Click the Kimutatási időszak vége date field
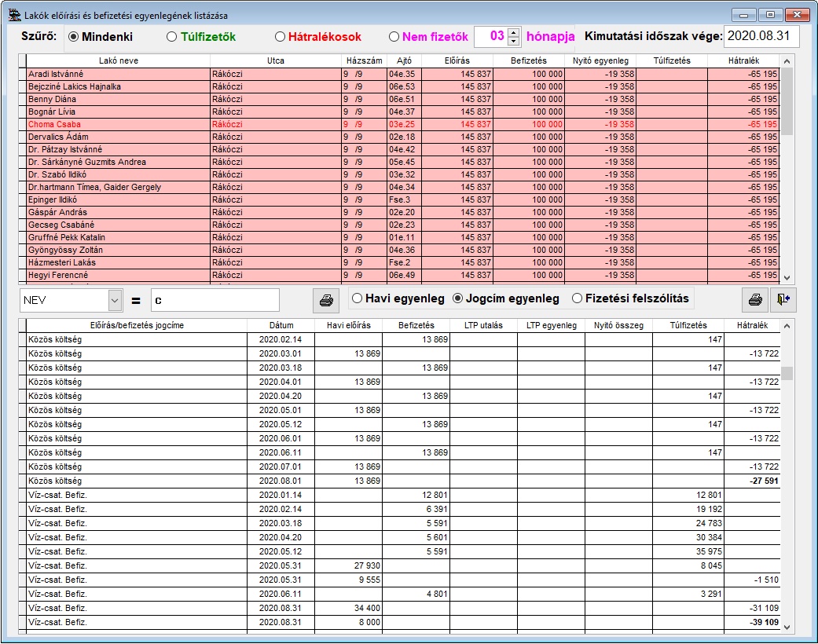 pyautogui.click(x=761, y=36)
